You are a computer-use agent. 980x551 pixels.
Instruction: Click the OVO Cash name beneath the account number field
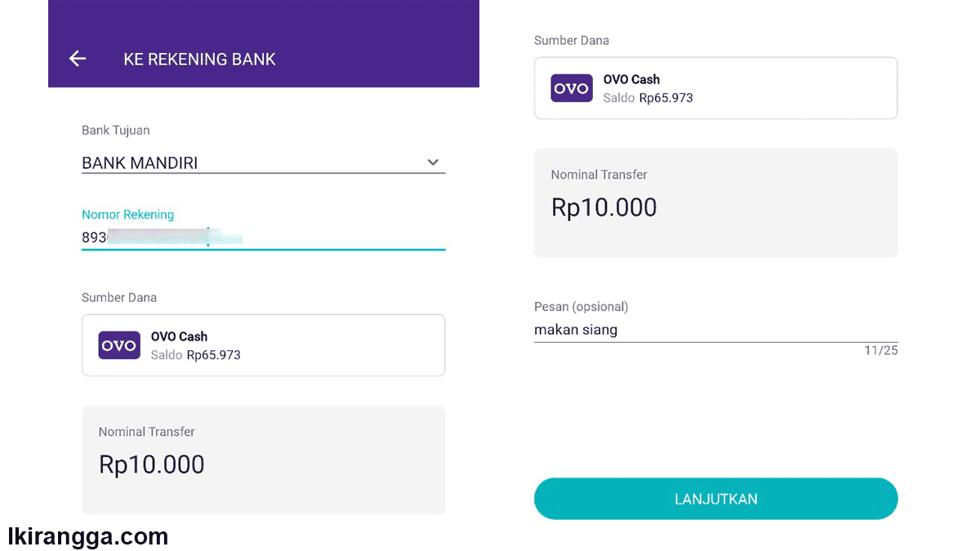pos(179,336)
